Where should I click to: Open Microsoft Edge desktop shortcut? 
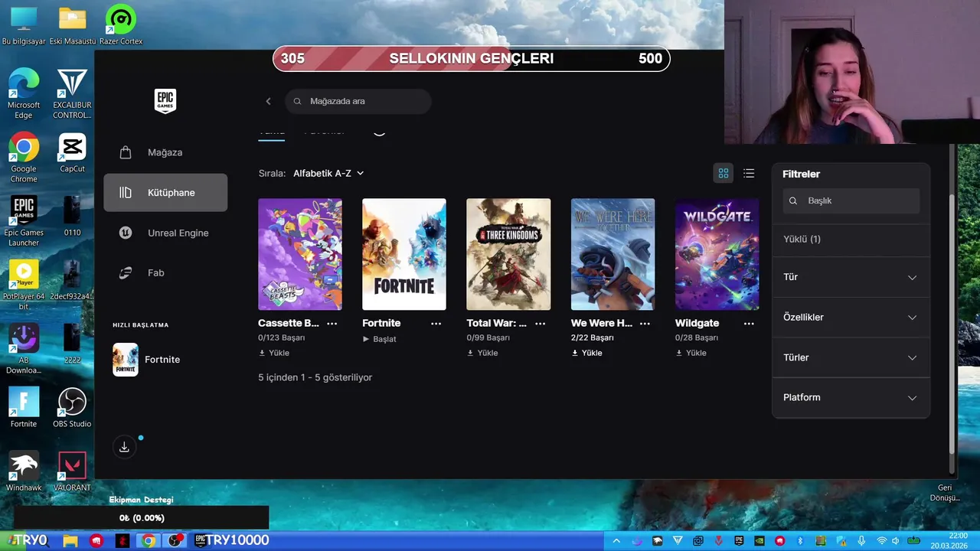[24, 93]
